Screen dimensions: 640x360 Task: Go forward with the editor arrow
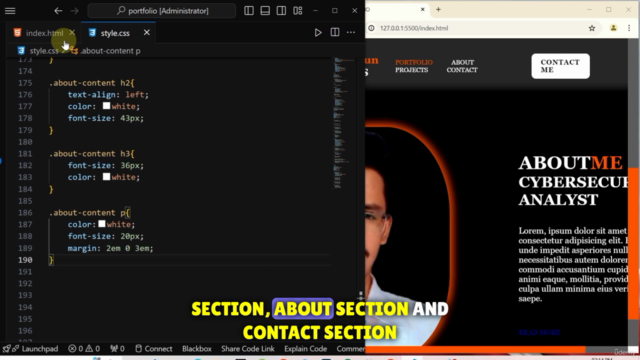point(74,11)
